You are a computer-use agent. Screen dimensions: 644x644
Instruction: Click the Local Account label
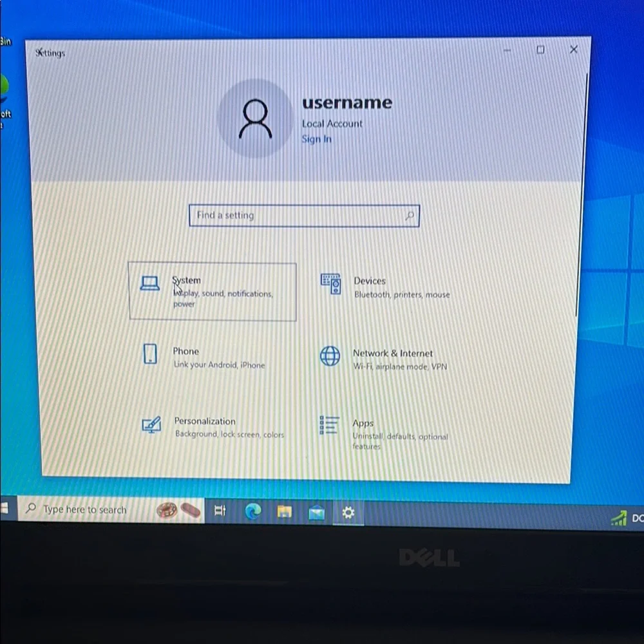pyautogui.click(x=332, y=124)
